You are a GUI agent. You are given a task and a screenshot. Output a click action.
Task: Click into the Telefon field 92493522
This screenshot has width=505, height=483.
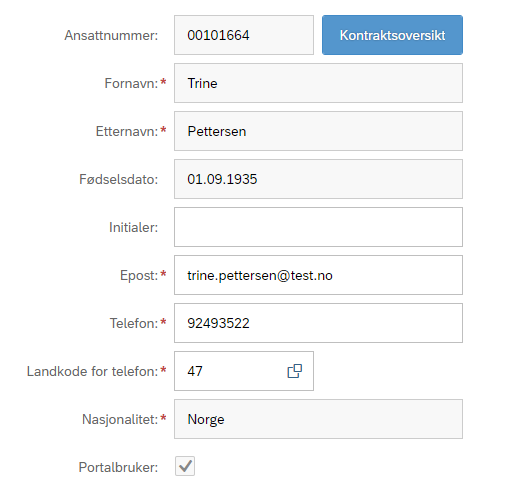(x=318, y=323)
